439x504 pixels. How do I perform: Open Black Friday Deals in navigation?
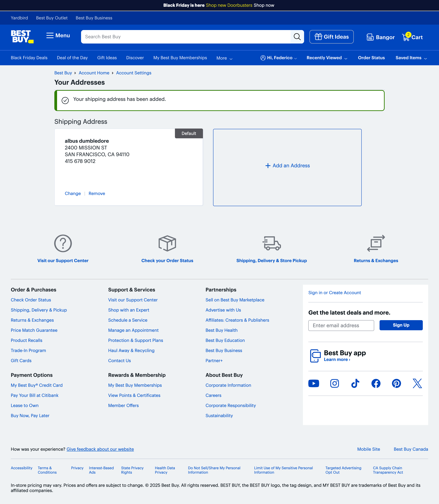29,58
